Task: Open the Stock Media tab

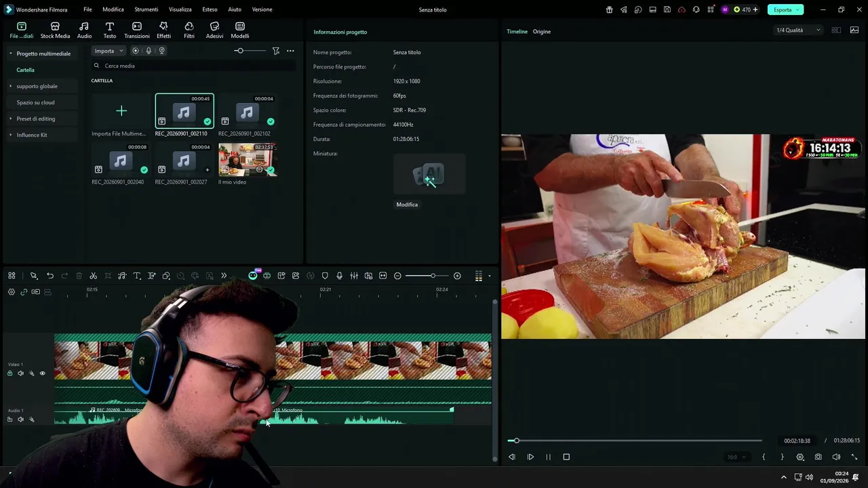Action: point(55,30)
